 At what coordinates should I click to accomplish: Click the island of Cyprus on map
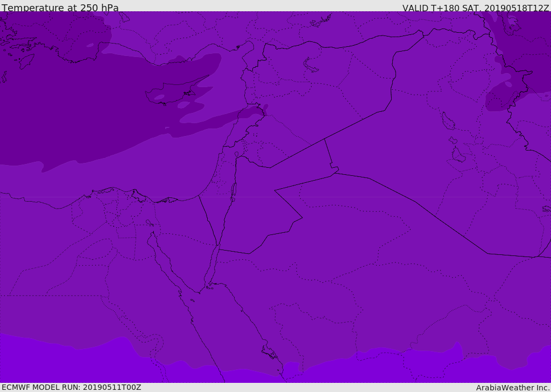pyautogui.click(x=178, y=91)
